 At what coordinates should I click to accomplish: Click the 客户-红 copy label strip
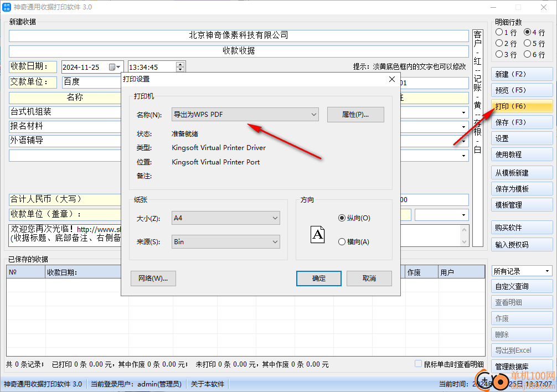[477, 138]
